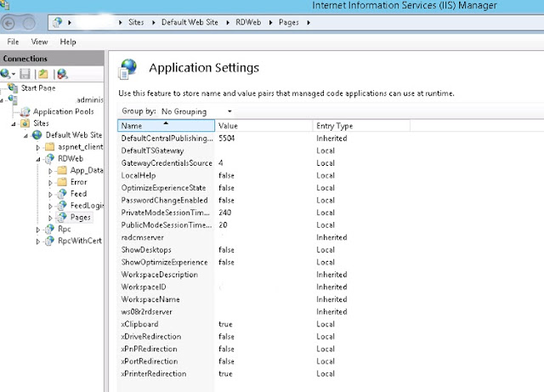
Task: Click the aspnet_client folder icon
Action: pyautogui.click(x=49, y=146)
